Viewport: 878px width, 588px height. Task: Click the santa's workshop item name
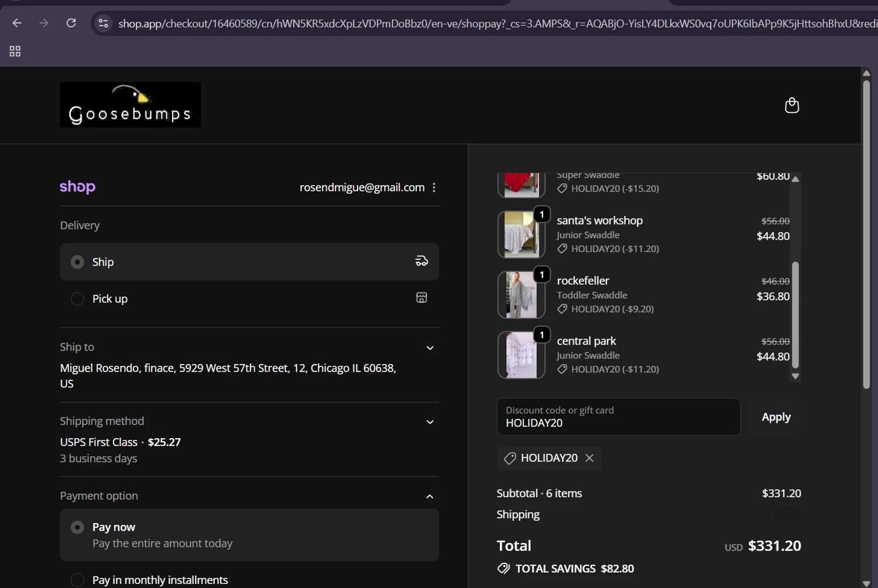(600, 221)
